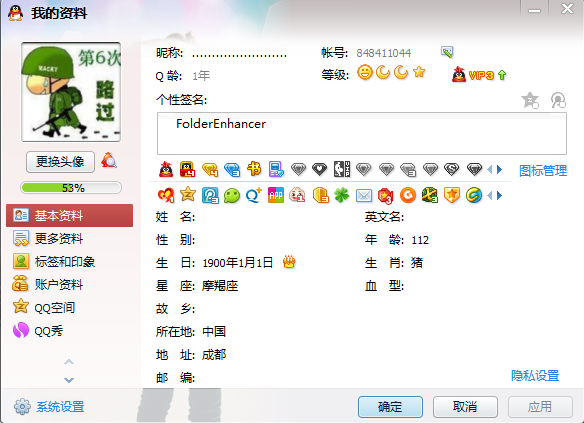This screenshot has width=584, height=423.
Task: Click the 星座 value 摩羯座
Action: (220, 286)
